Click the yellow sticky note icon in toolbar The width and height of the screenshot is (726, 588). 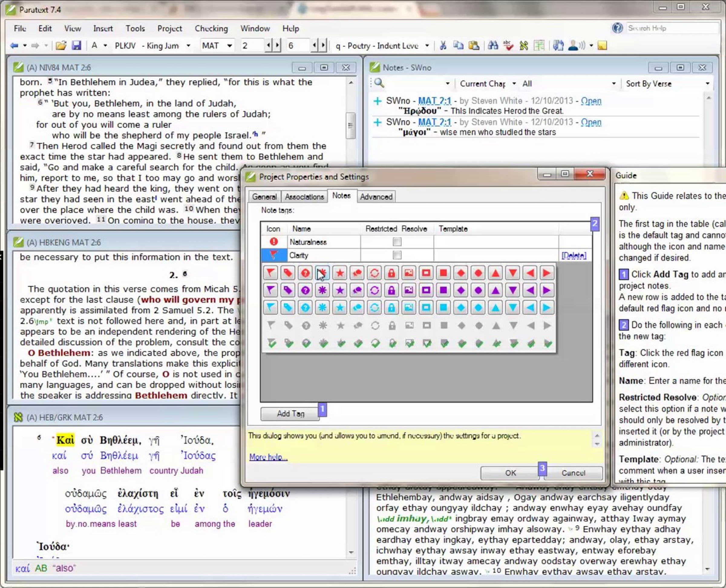point(602,45)
